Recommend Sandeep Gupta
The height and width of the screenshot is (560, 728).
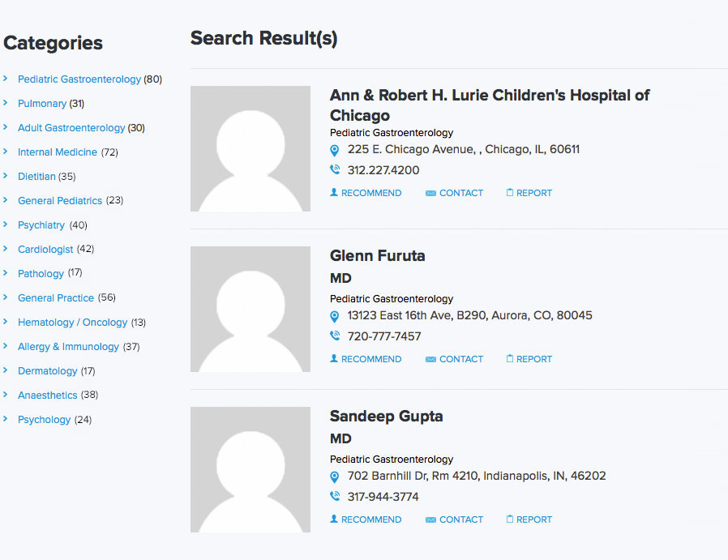(366, 519)
